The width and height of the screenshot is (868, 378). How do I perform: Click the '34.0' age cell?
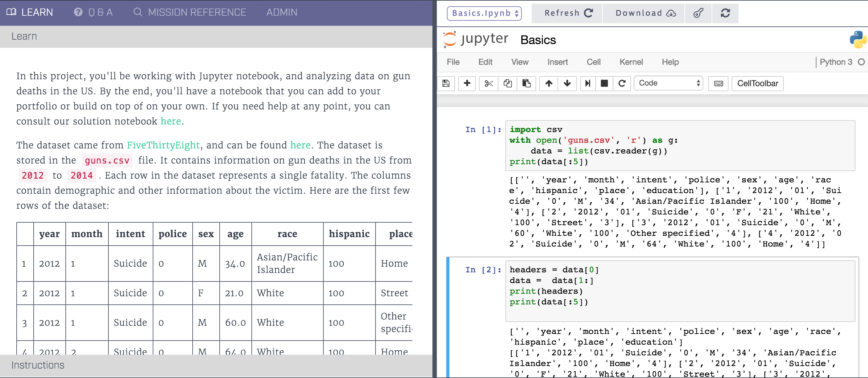click(235, 264)
